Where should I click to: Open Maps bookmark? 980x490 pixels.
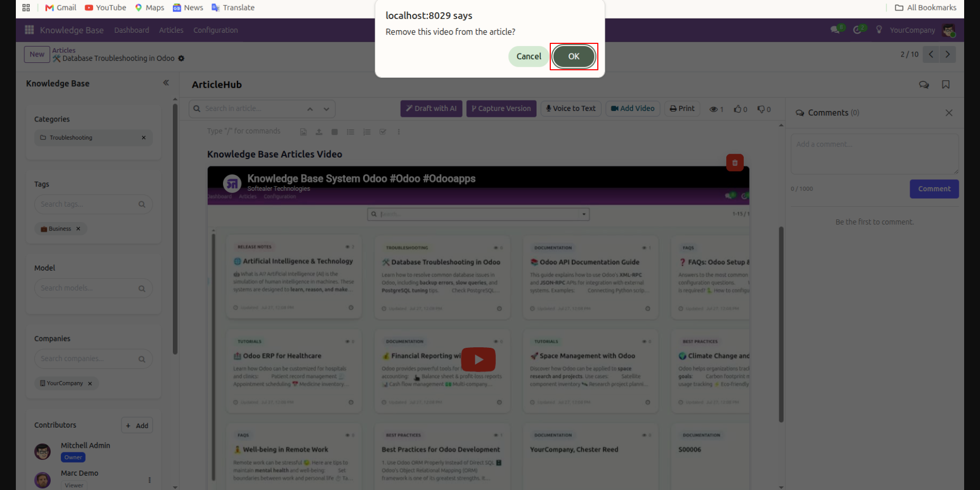(x=150, y=7)
